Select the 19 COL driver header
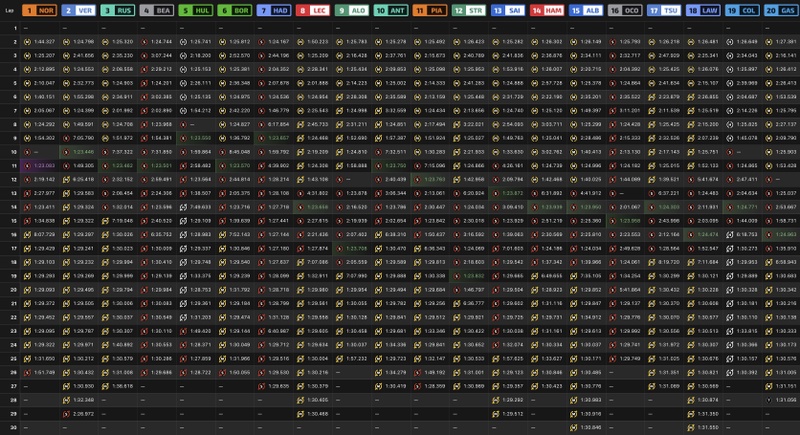Screen dimensions: 800x435 pos(742,10)
